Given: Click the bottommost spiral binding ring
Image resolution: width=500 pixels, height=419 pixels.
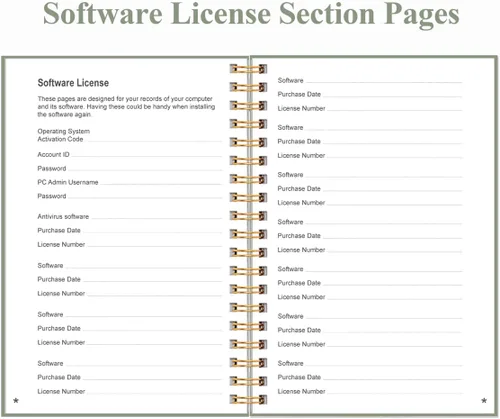Looking at the screenshot, I should (x=248, y=399).
